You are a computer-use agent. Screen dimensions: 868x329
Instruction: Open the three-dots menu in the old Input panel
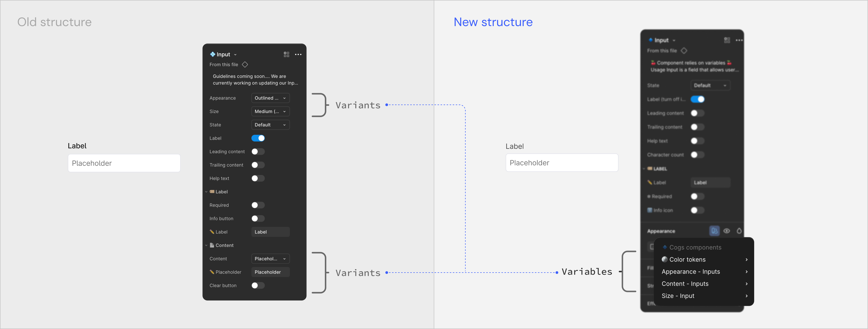[298, 54]
